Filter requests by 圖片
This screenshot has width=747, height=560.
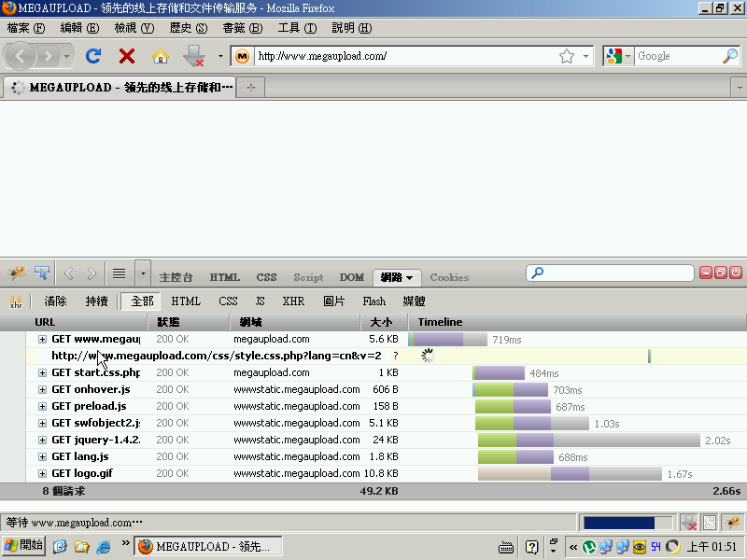coord(334,301)
